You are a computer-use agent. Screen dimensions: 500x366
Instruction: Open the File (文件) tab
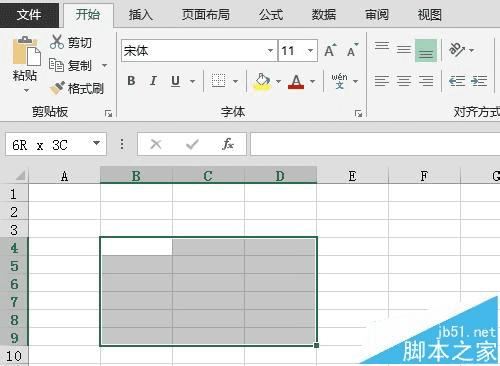tap(29, 14)
